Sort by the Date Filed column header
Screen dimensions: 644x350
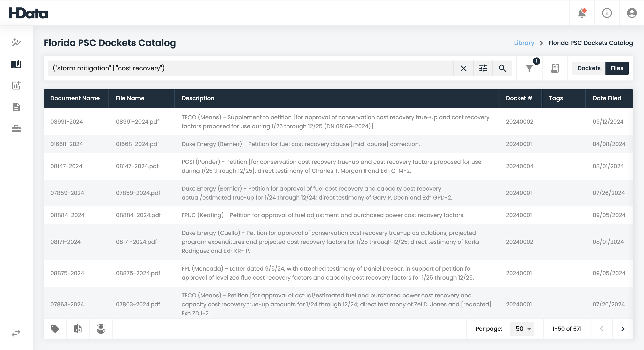607,98
